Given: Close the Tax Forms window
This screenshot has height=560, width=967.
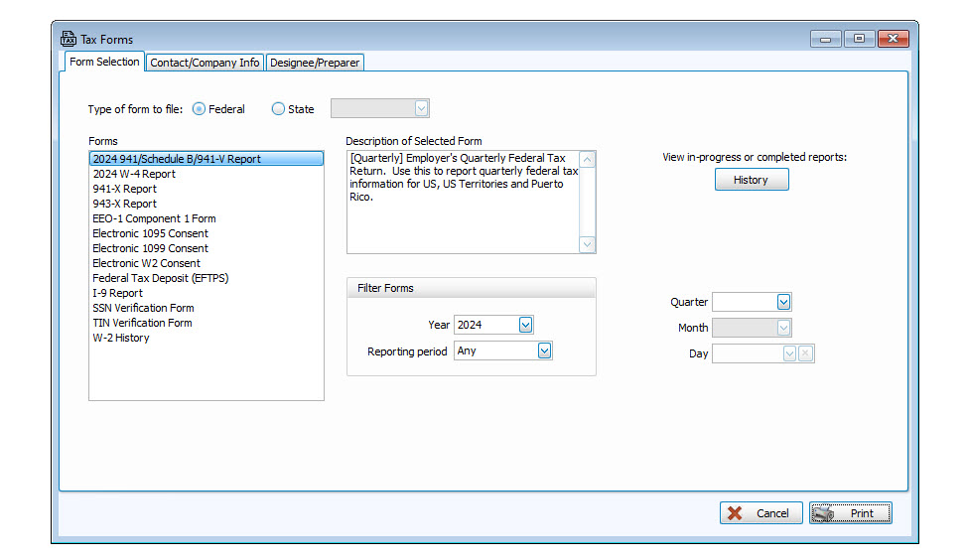Looking at the screenshot, I should pos(893,39).
